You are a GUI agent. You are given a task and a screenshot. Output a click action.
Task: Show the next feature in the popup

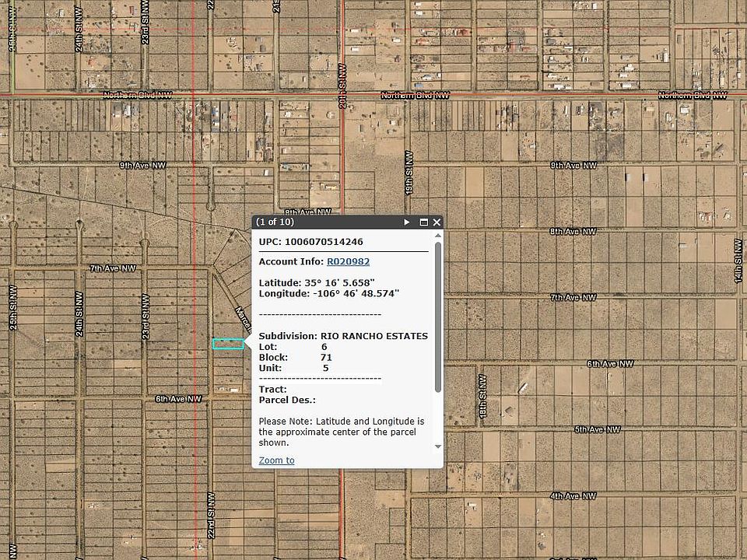point(406,222)
